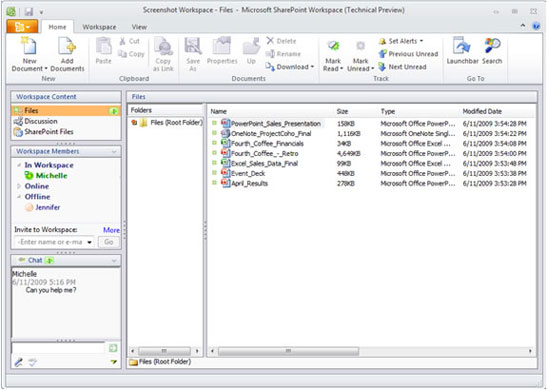The image size is (547, 390).
Task: Click the chat ink pen icon
Action: tap(19, 362)
